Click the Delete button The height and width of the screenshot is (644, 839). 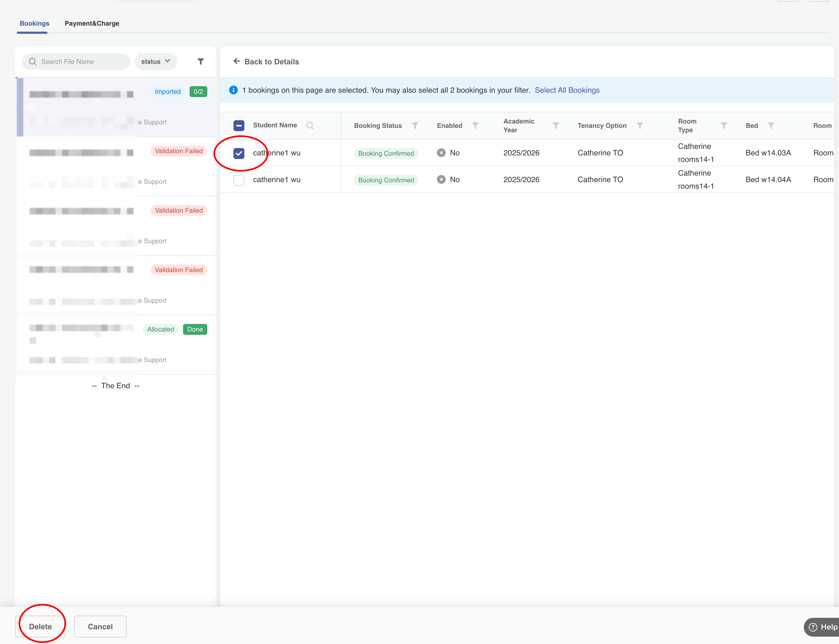click(40, 626)
